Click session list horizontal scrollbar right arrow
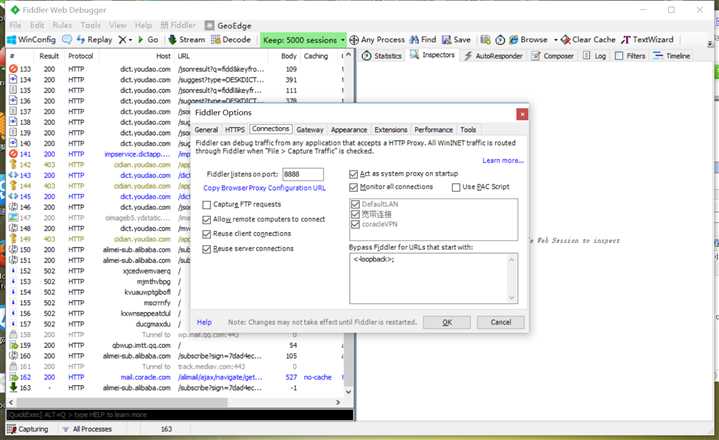The width and height of the screenshot is (719, 440). pos(338,402)
